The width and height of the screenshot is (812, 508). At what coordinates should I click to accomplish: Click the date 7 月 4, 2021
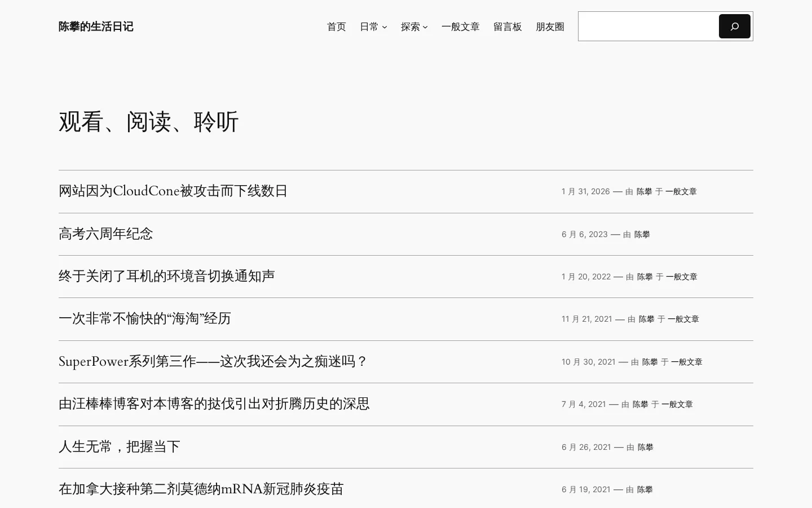click(584, 404)
